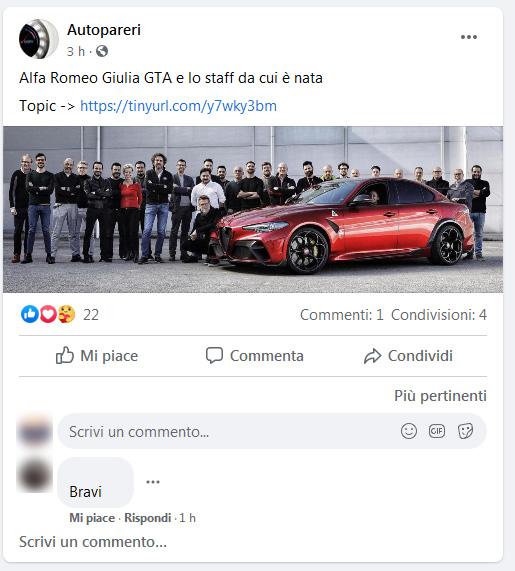515x571 pixels.
Task: Open the Bravi comment three-dot options
Action: 153,482
